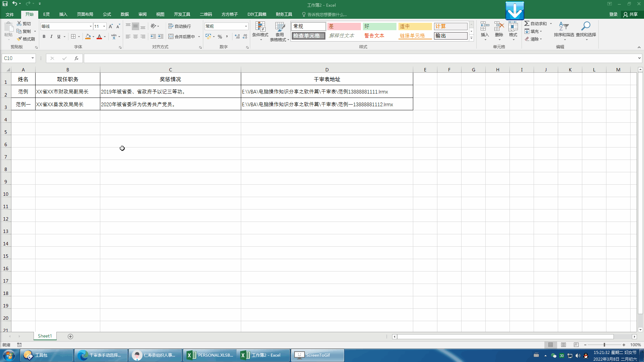Increase decimal places icon
The width and height of the screenshot is (644, 362).
pyautogui.click(x=237, y=37)
